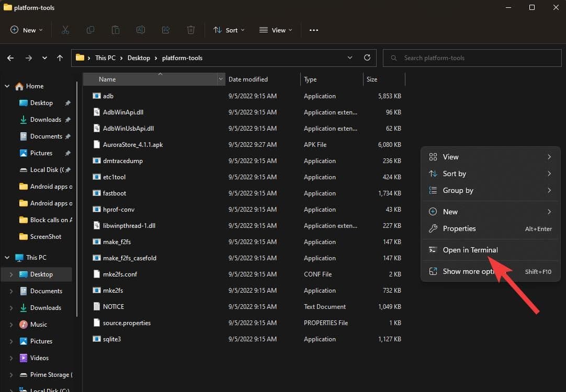
Task: Click the Cut scissors icon in toolbar
Action: pyautogui.click(x=65, y=30)
